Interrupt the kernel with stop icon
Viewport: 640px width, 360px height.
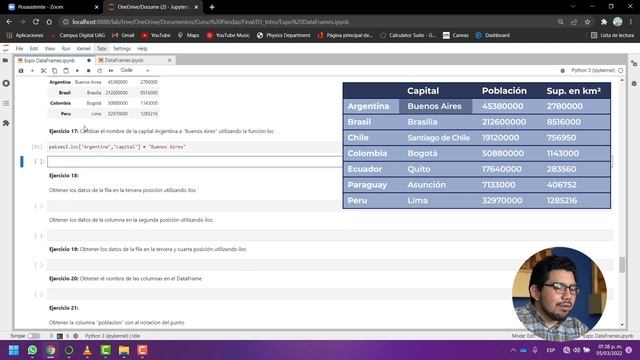[x=88, y=71]
